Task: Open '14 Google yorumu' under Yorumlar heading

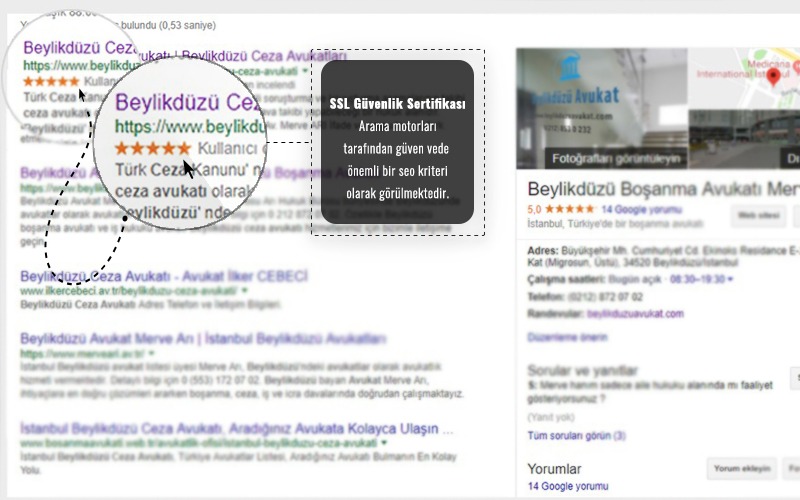Action: pyautogui.click(x=568, y=486)
